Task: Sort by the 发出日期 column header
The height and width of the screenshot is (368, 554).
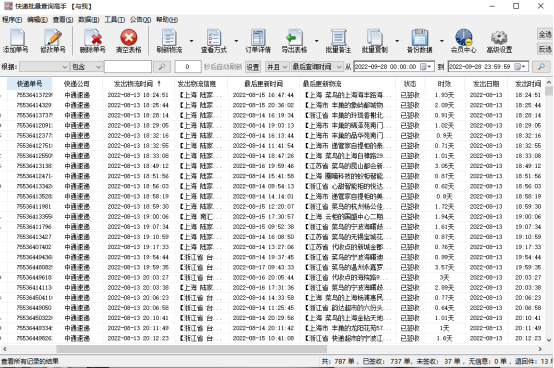Action: coord(486,84)
